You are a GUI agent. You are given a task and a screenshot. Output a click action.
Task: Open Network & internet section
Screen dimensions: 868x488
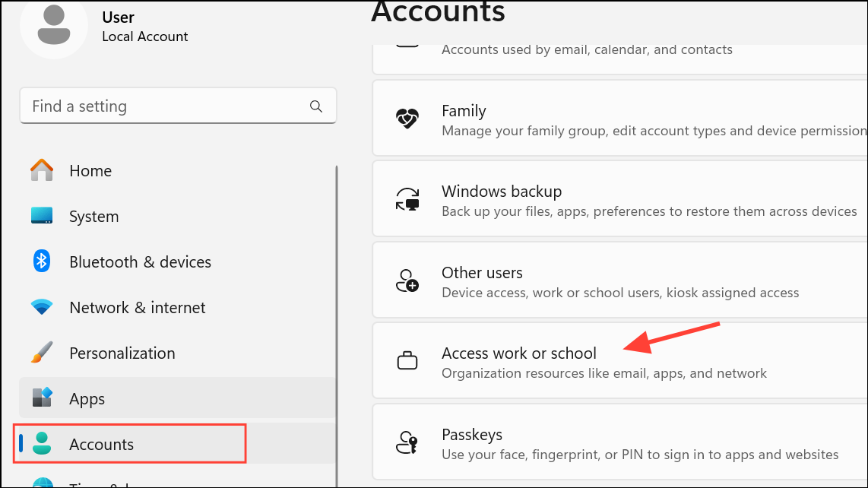pos(177,307)
